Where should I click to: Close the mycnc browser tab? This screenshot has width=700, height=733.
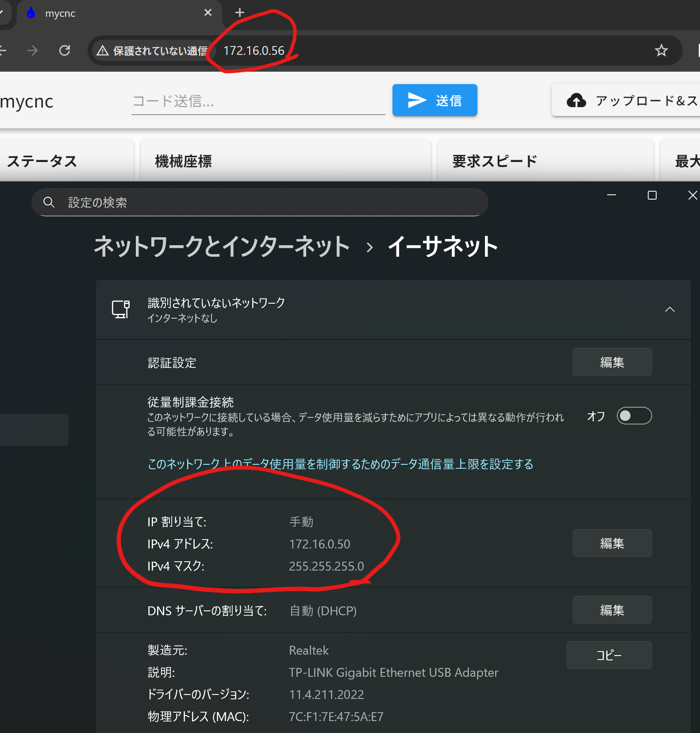pos(208,13)
